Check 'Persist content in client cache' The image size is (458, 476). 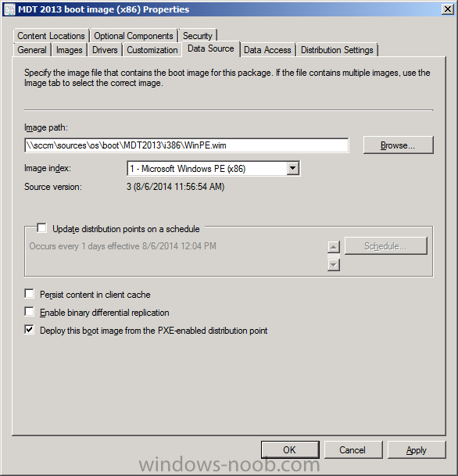pyautogui.click(x=30, y=294)
